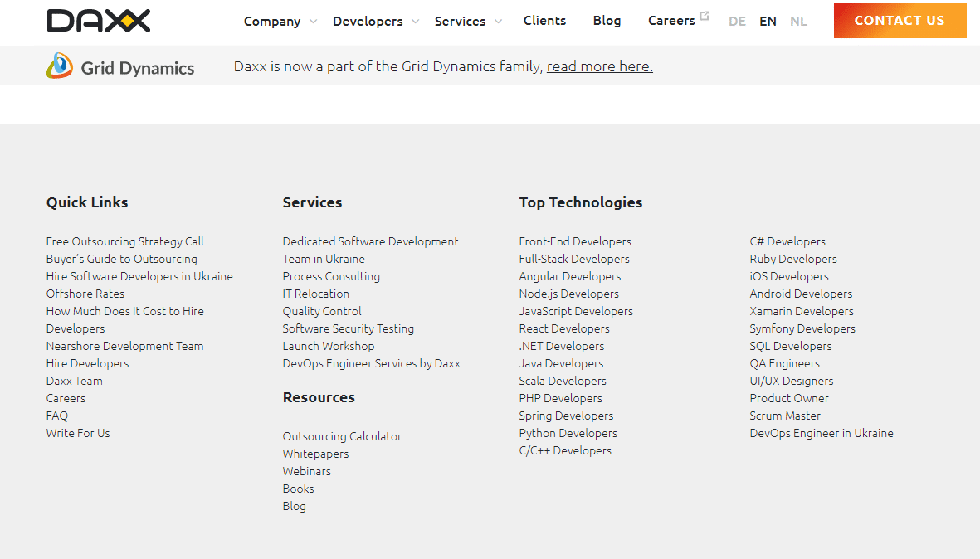Open Java Developers link

[x=561, y=363]
